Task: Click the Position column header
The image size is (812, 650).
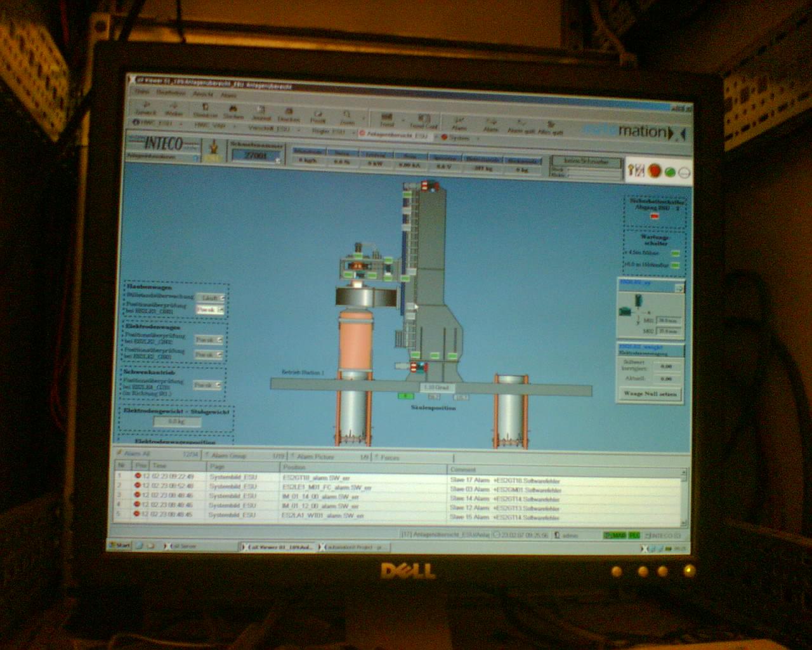Action: coord(363,467)
